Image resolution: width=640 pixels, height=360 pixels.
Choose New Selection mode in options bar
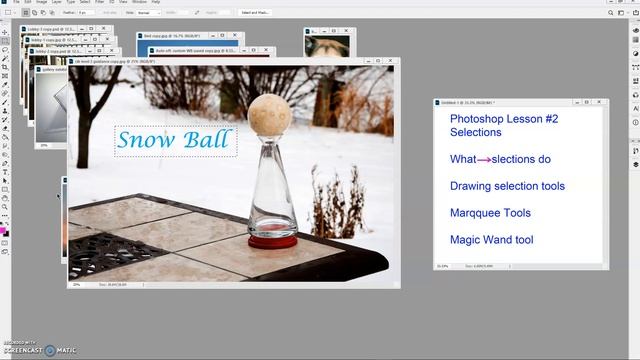click(26, 13)
